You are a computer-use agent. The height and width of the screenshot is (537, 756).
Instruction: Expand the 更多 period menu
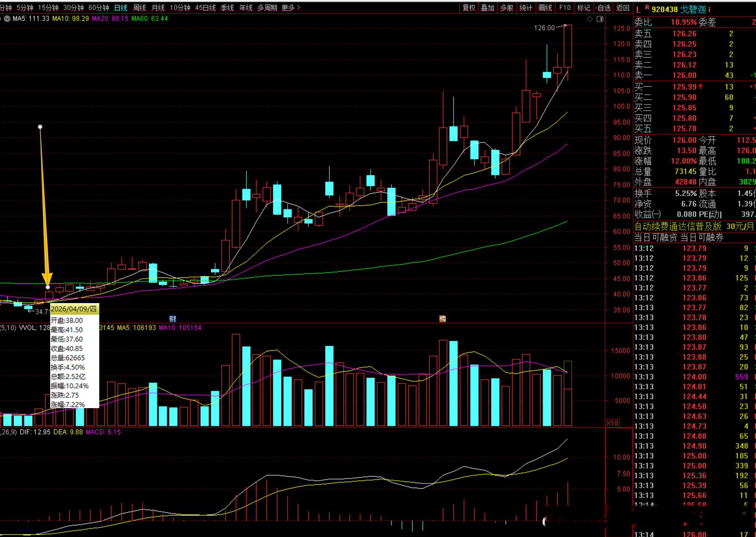pyautogui.click(x=291, y=8)
